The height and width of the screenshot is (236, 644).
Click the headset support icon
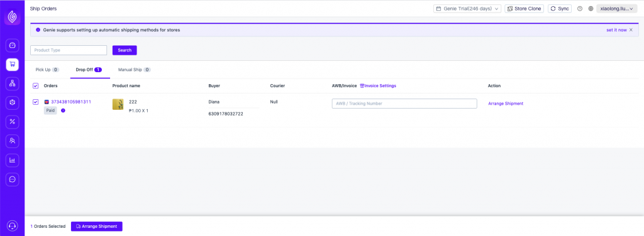[13, 226]
